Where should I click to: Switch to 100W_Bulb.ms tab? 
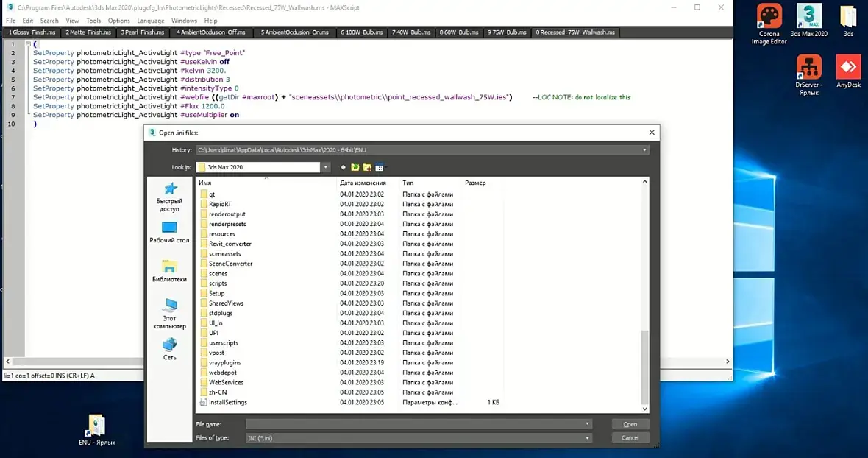coord(362,32)
